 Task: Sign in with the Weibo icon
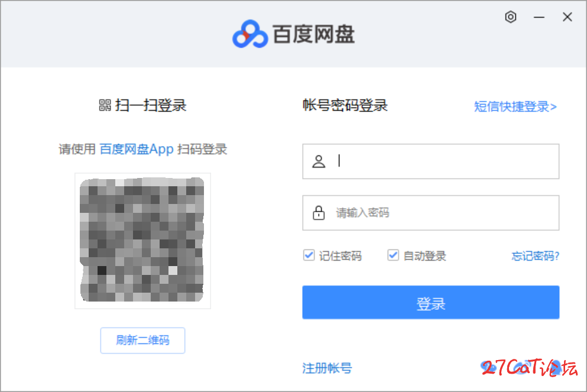pyautogui.click(x=520, y=368)
